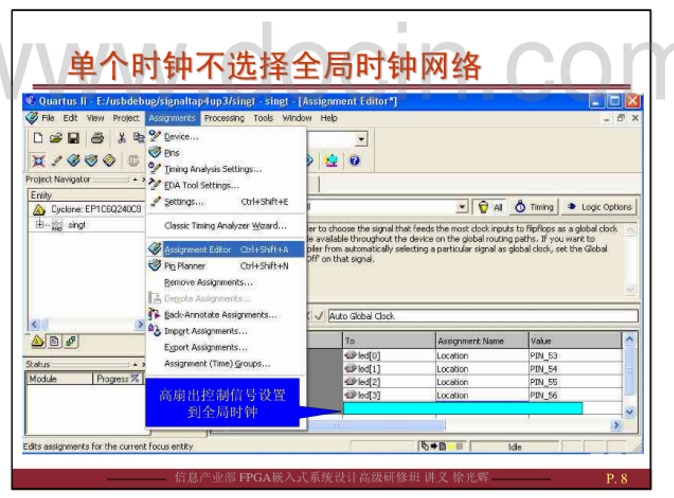Open the Edit menu

(x=70, y=118)
